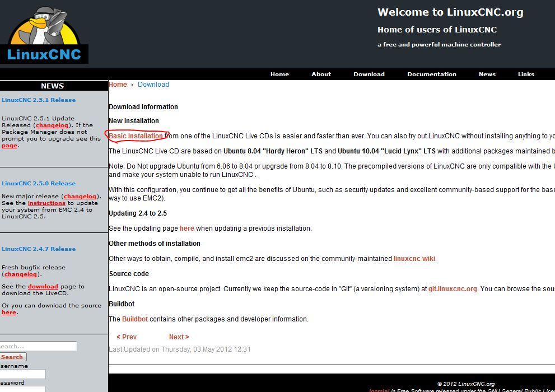Click the Home breadcrumb link

pos(118,85)
